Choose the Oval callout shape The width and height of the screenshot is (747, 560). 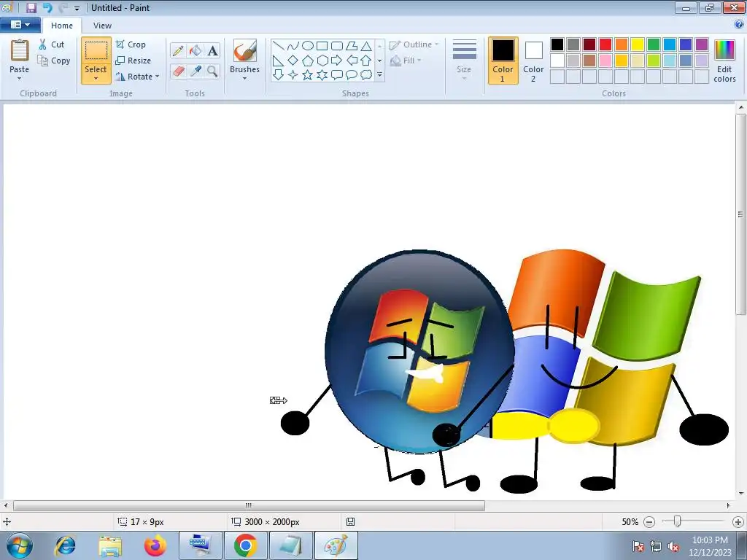[352, 75]
